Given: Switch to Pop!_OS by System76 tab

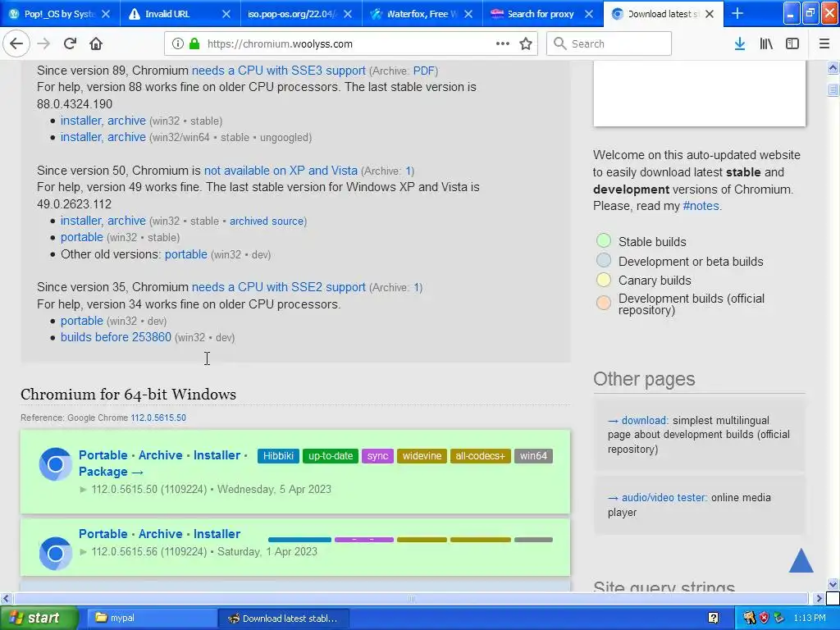Looking at the screenshot, I should (60, 14).
